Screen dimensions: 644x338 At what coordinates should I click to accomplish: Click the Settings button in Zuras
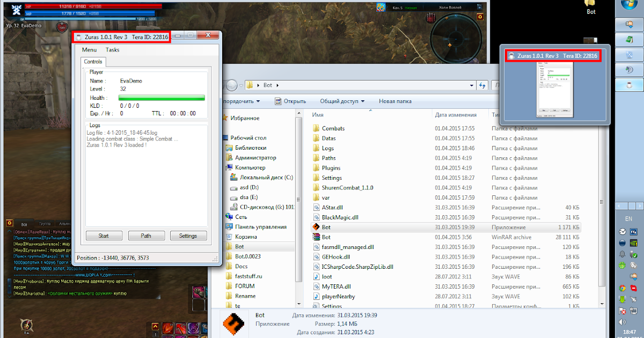pos(188,236)
